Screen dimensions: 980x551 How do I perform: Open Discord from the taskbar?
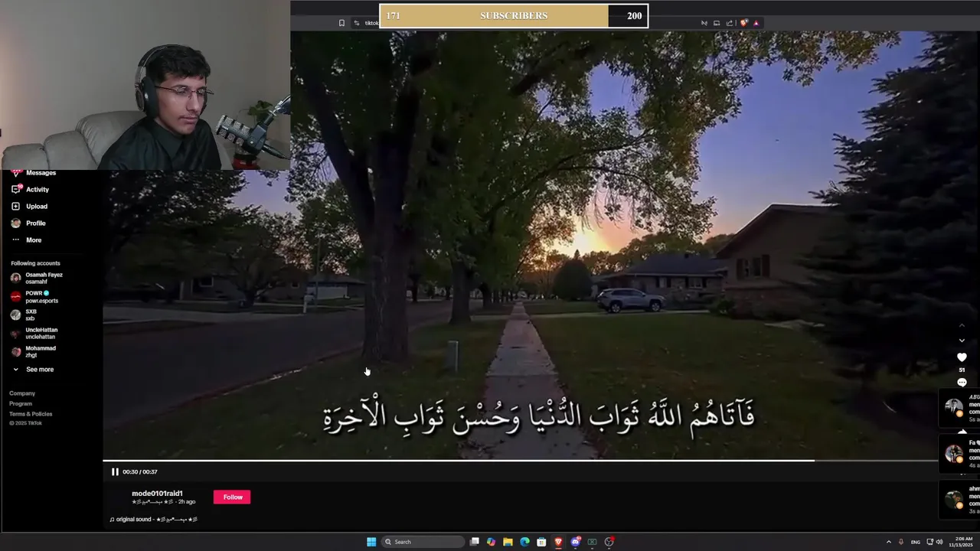(x=575, y=542)
